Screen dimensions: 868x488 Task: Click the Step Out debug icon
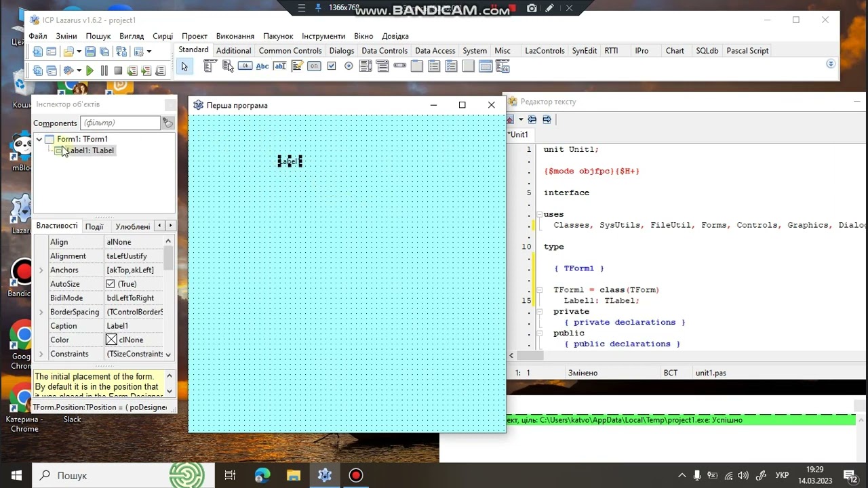pyautogui.click(x=160, y=70)
